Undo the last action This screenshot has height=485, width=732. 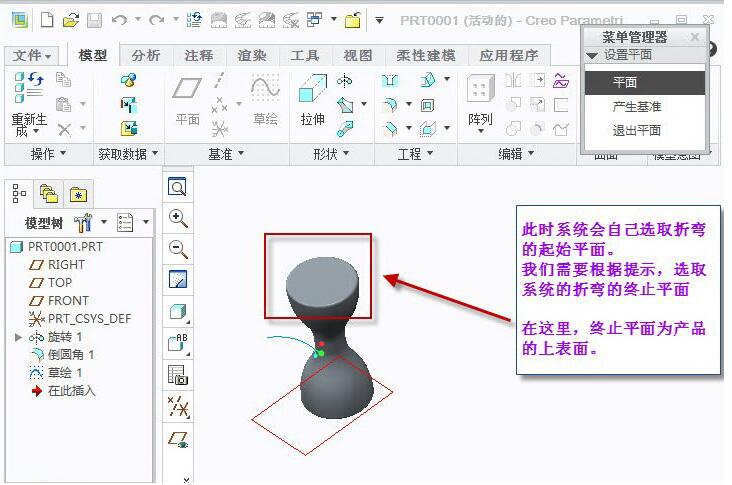120,20
